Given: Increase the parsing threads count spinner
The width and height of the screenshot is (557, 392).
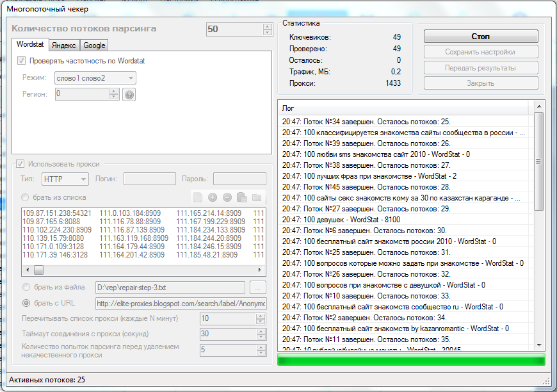Looking at the screenshot, I should coord(268,26).
